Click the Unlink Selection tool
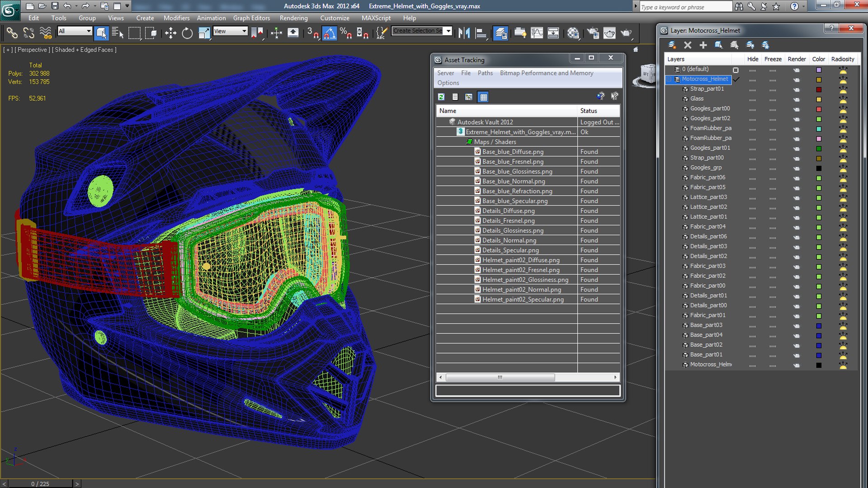 [29, 33]
